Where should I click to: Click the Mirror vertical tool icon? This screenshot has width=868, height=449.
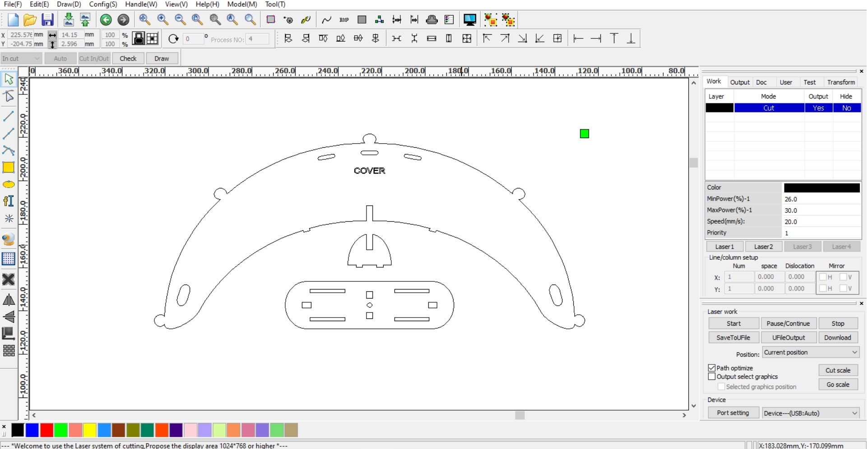(9, 317)
